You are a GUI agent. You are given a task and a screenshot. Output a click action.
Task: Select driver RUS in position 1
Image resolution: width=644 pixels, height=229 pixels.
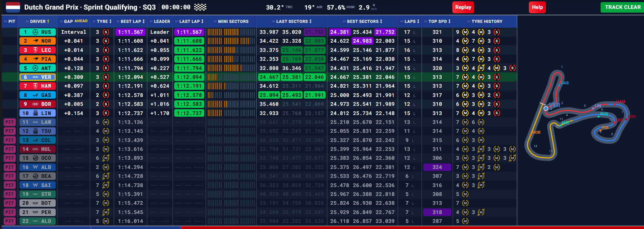coord(37,32)
